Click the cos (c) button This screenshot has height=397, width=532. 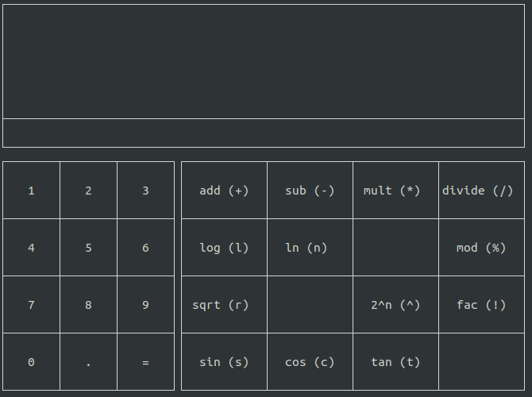point(310,362)
